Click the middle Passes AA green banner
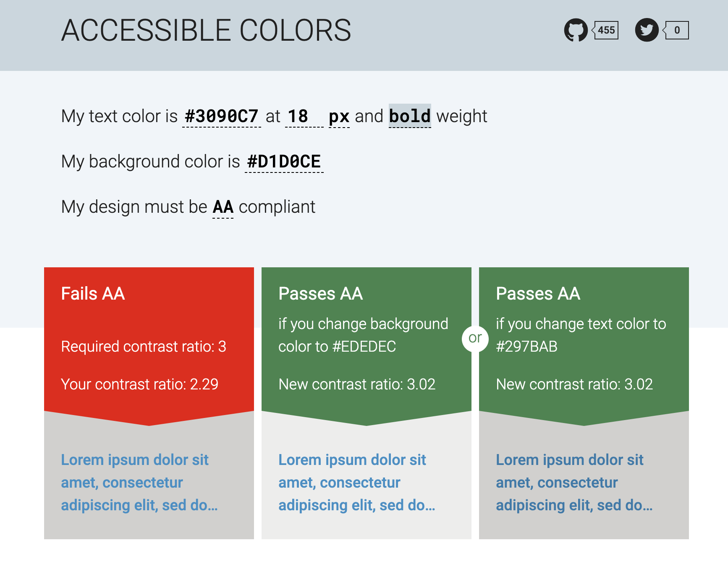This screenshot has height=564, width=728. click(x=366, y=294)
